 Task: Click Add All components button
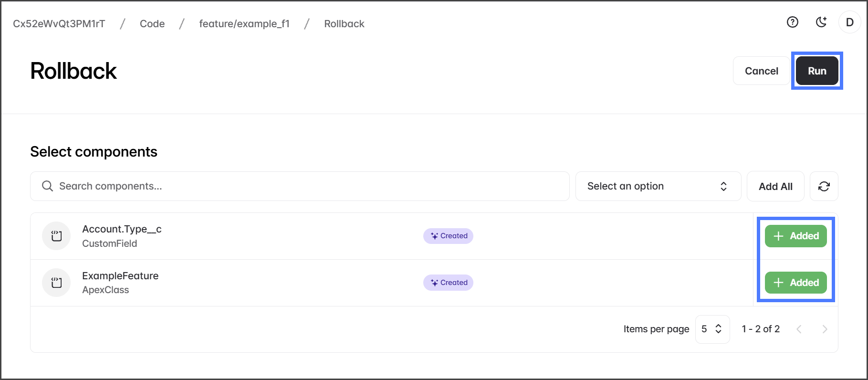click(775, 186)
